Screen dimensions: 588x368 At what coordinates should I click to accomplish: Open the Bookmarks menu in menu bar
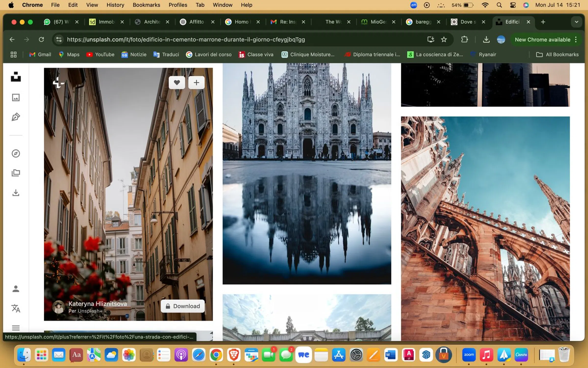click(x=146, y=5)
